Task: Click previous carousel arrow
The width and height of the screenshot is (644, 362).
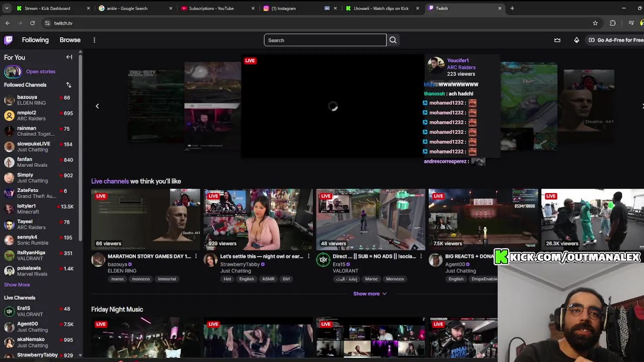Action: point(97,106)
